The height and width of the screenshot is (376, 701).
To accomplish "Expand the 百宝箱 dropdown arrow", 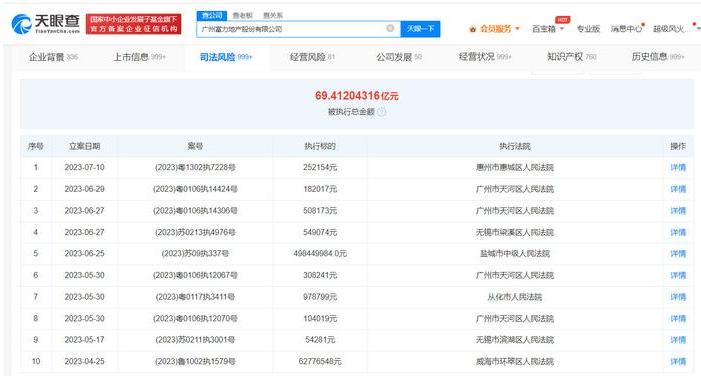I will coord(562,29).
